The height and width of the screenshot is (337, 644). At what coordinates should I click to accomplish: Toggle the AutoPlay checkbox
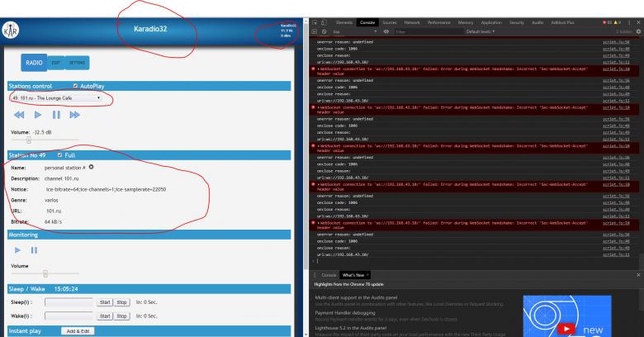click(75, 86)
